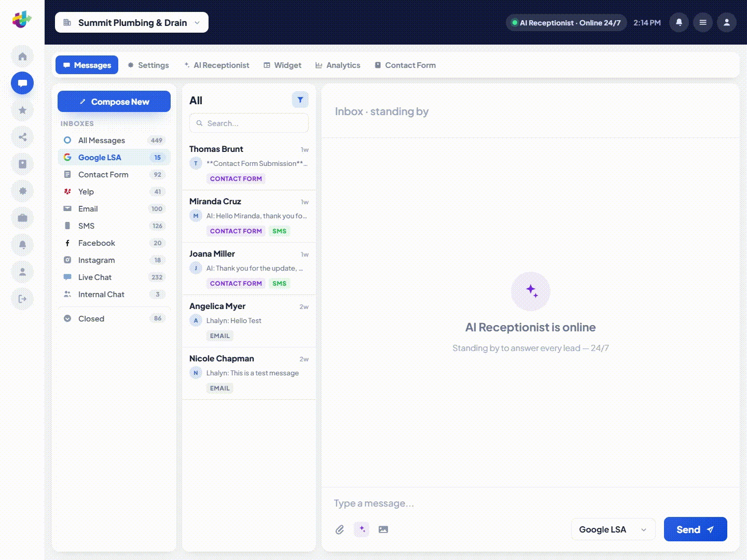This screenshot has width=747, height=560.
Task: Select the Contact Form inbox
Action: (114, 174)
